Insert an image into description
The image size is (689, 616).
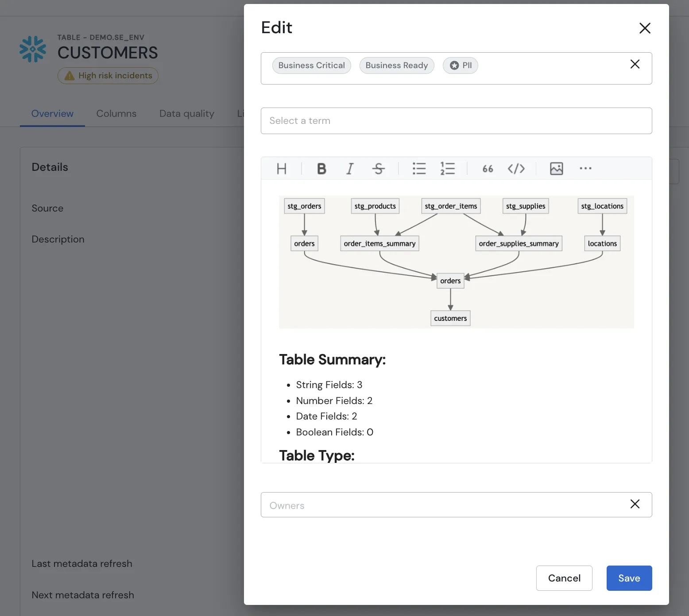click(557, 169)
